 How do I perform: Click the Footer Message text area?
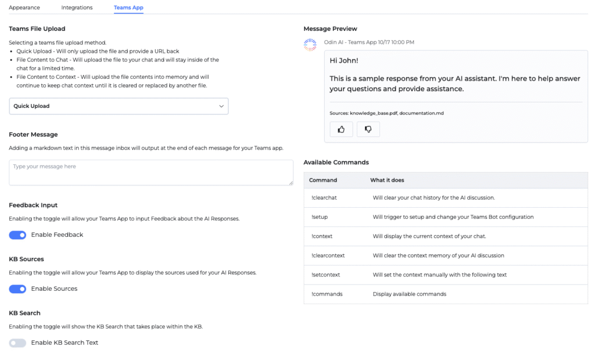tap(151, 172)
